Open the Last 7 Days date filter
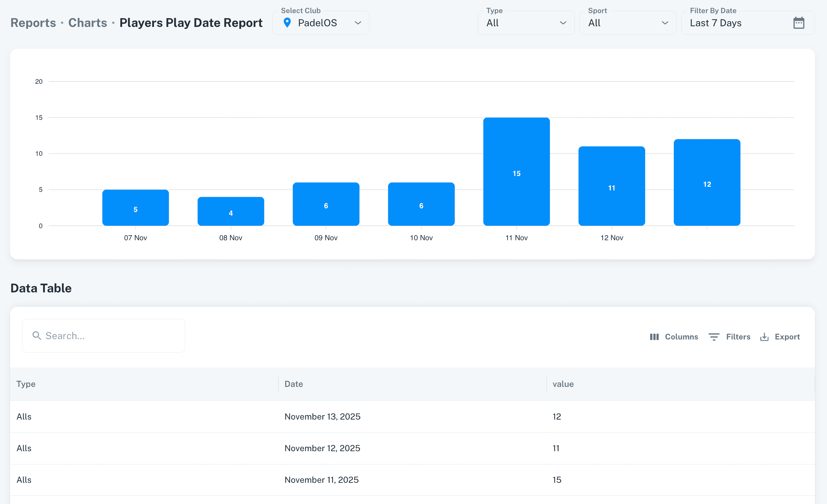The height and width of the screenshot is (504, 827). pos(737,23)
